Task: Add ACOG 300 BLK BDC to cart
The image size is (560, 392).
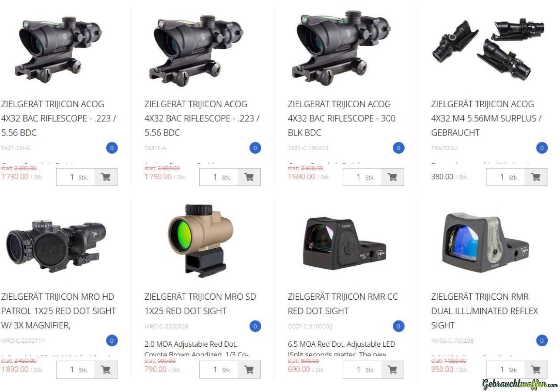Action: pyautogui.click(x=392, y=177)
